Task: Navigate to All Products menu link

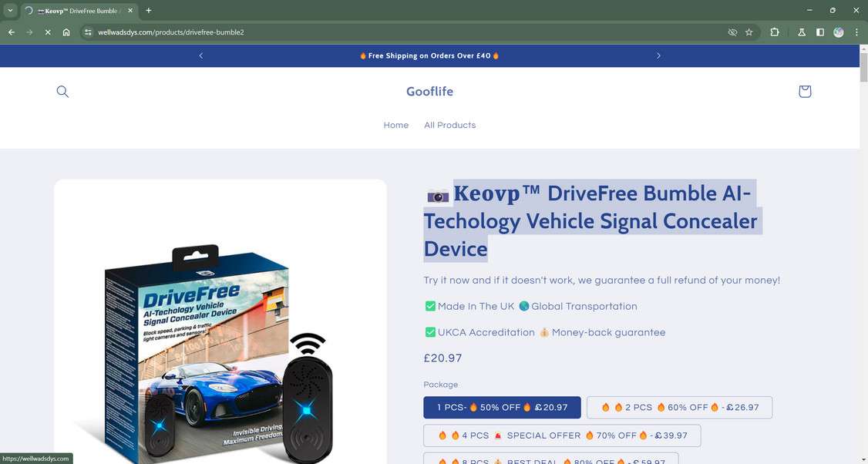Action: 449,125
